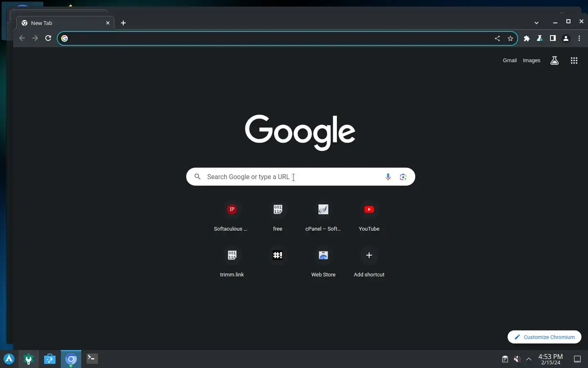Open Search Labs flask on the page

555,61
